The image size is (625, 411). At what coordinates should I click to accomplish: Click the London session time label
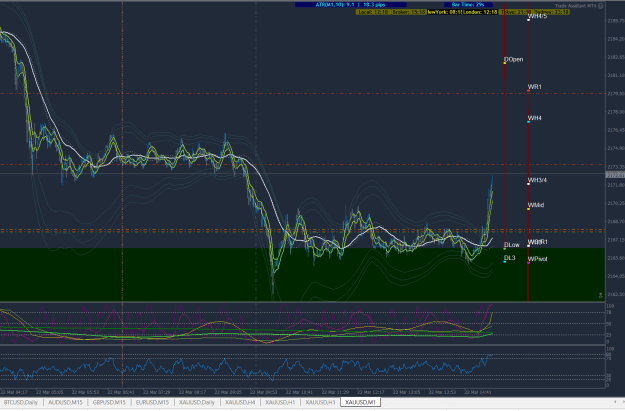tap(480, 12)
